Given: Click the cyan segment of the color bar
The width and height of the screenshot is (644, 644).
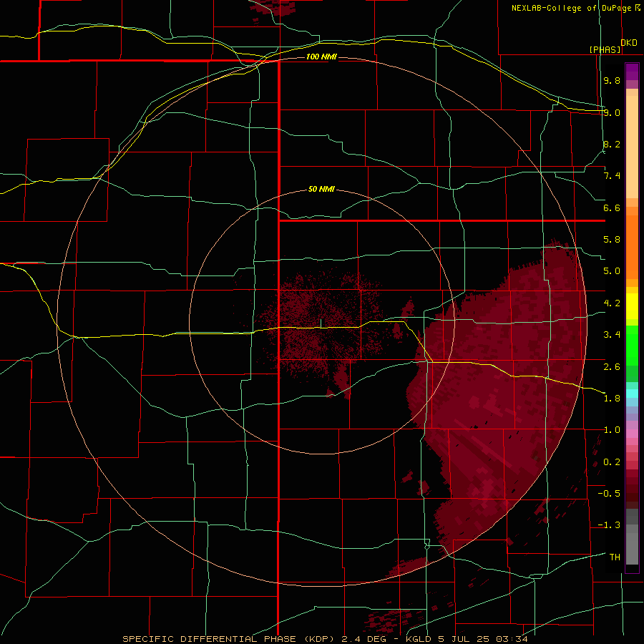Looking at the screenshot, I should [x=632, y=394].
